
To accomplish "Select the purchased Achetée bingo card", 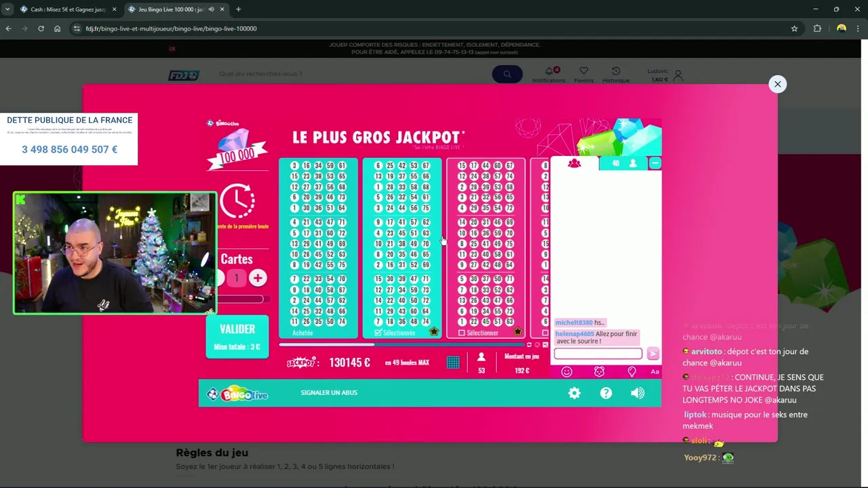I will (x=318, y=247).
